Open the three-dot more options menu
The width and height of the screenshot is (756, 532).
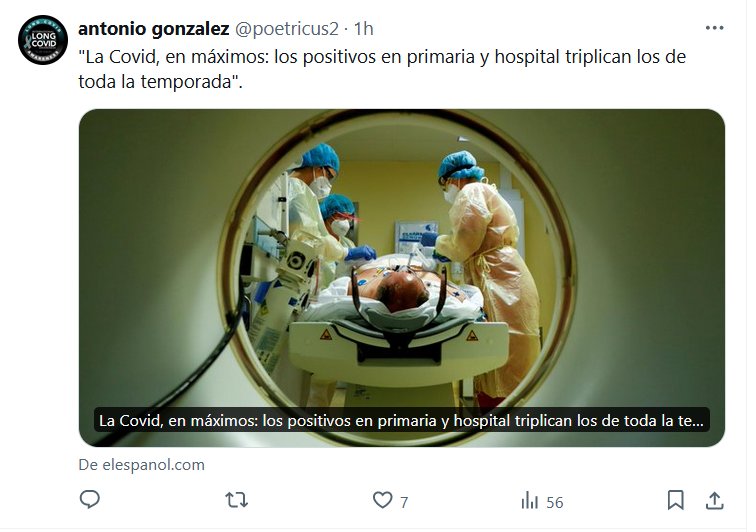(x=714, y=28)
